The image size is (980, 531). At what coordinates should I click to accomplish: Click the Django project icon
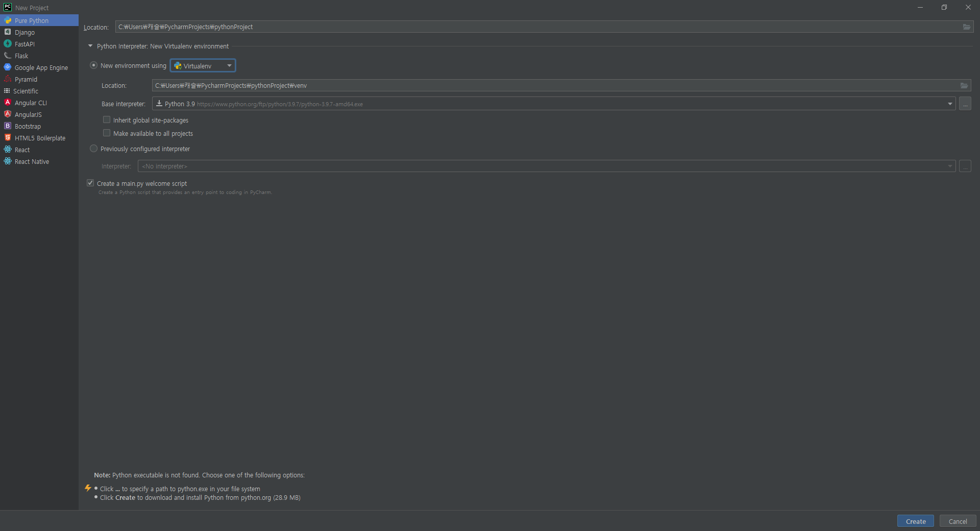(x=8, y=32)
